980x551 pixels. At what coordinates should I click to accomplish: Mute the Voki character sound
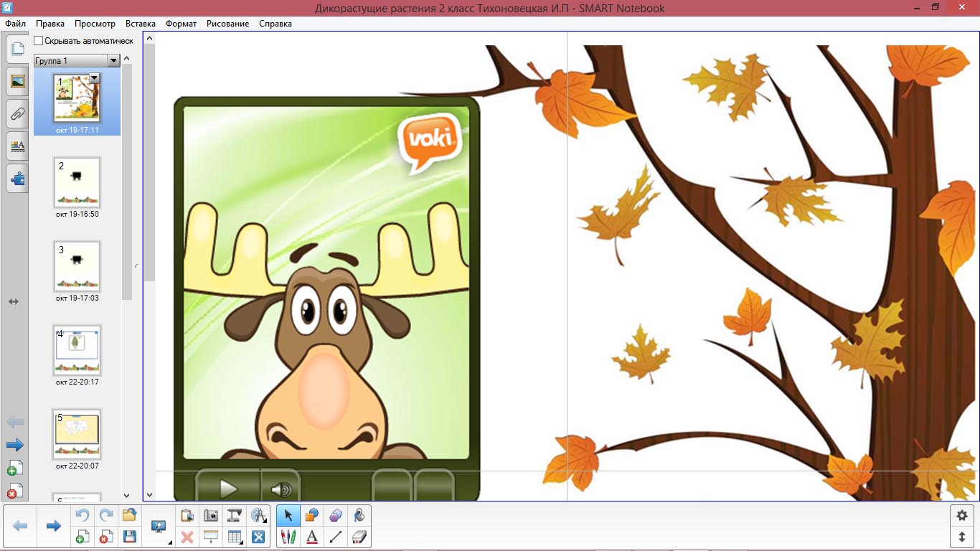click(x=281, y=490)
